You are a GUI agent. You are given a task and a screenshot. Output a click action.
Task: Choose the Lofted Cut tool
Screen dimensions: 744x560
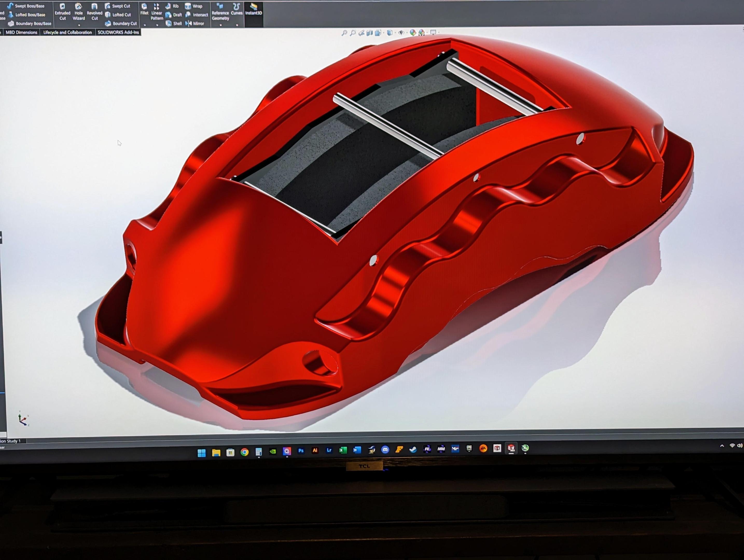coord(118,15)
